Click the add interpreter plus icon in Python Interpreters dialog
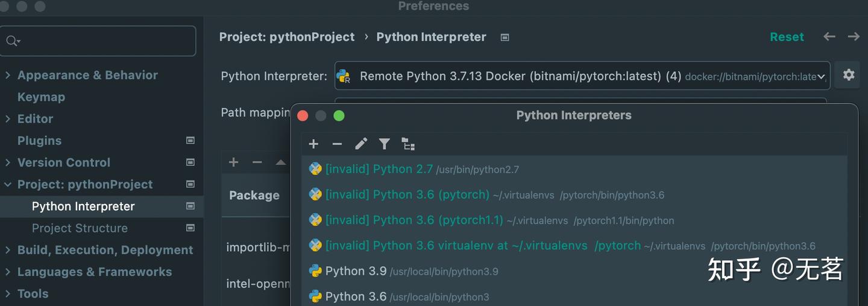 pos(313,144)
